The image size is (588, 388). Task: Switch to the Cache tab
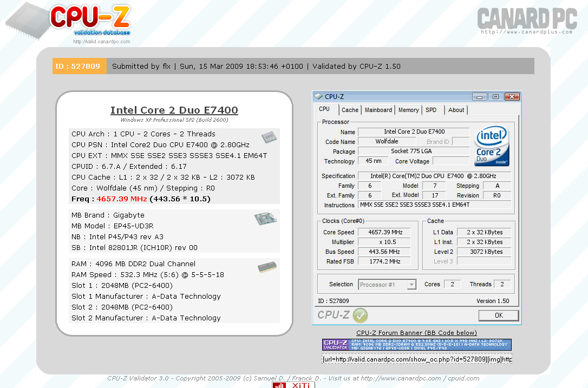[x=350, y=110]
